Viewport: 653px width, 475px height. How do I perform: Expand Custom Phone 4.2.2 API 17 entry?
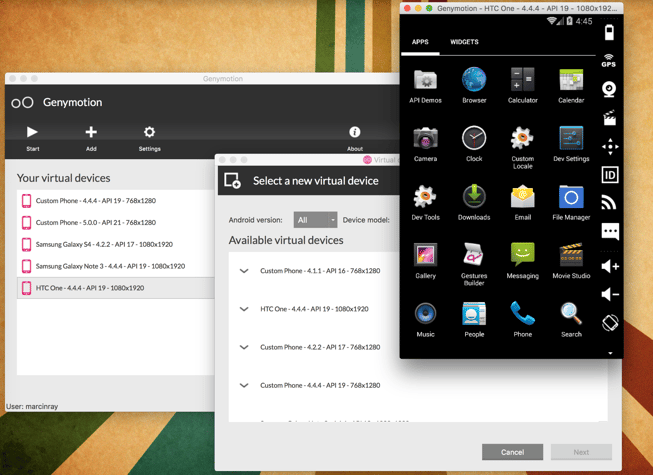point(244,347)
